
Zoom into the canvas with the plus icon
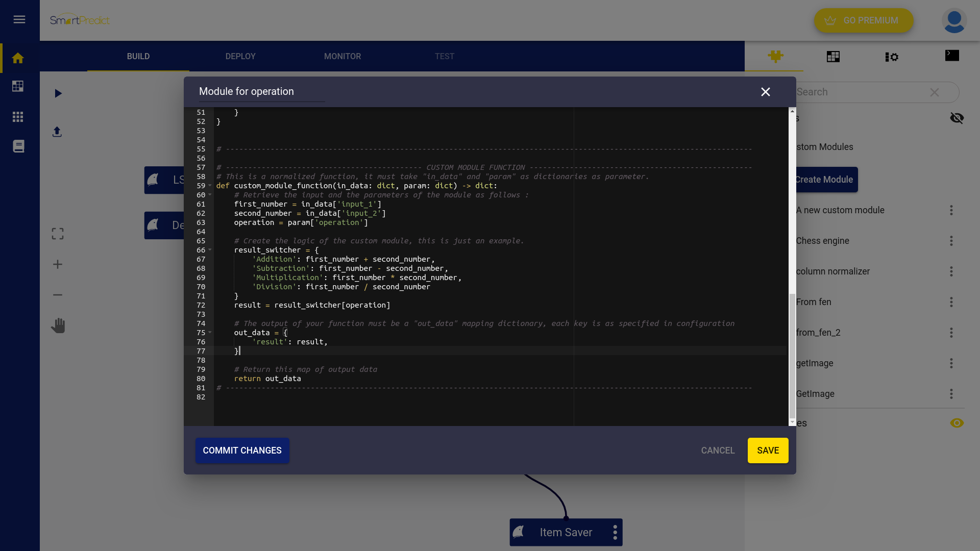tap(57, 264)
